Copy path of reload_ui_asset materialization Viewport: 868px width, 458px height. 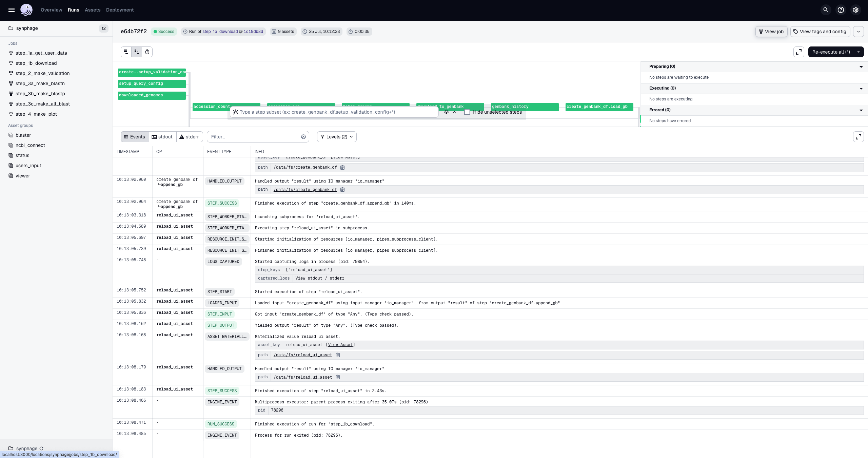[338, 355]
